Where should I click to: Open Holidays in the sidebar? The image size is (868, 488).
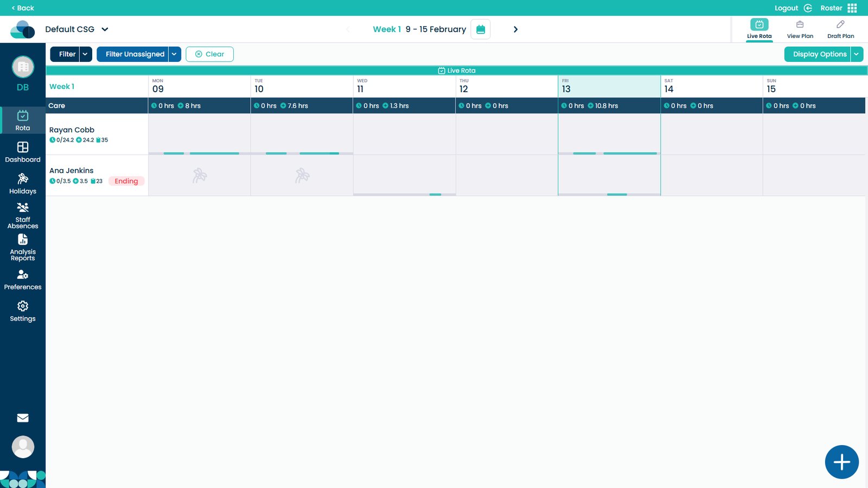pos(23,184)
